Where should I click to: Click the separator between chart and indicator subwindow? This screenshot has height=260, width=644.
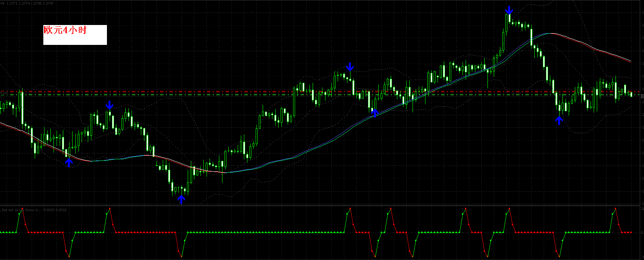pyautogui.click(x=322, y=205)
